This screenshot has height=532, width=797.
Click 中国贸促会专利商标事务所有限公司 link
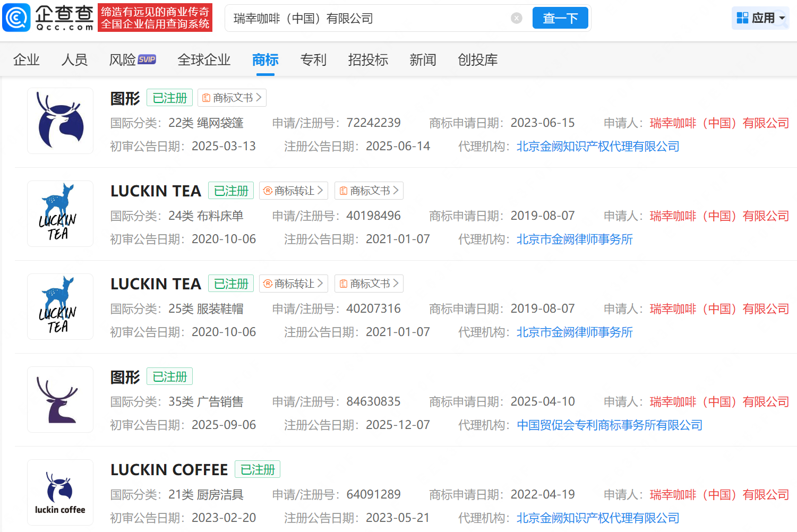pyautogui.click(x=610, y=425)
